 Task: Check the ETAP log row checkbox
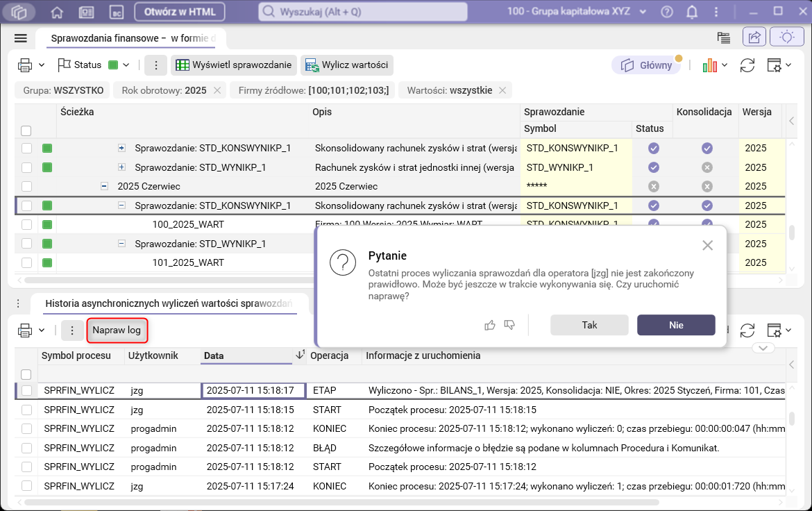click(x=26, y=390)
